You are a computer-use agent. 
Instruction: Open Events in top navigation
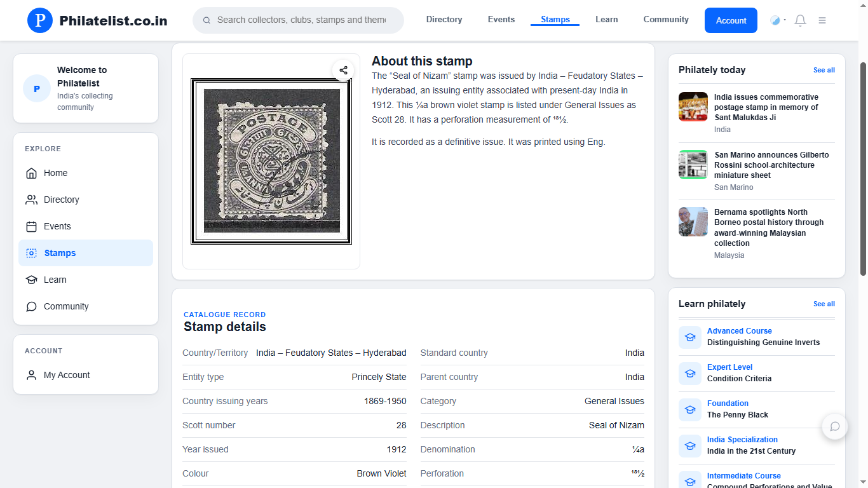pos(501,20)
